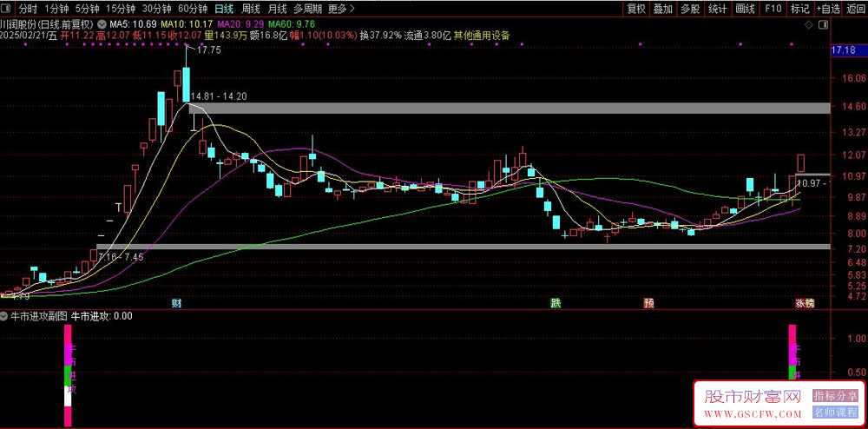Add stock via +自选 button
This screenshot has width=868, height=429.
point(827,9)
